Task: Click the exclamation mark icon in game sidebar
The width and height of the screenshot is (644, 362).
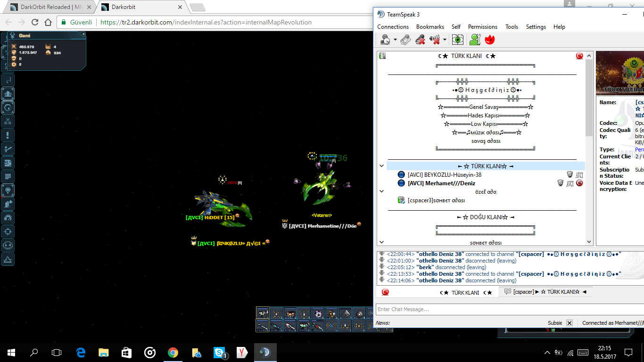Action: click(8, 135)
